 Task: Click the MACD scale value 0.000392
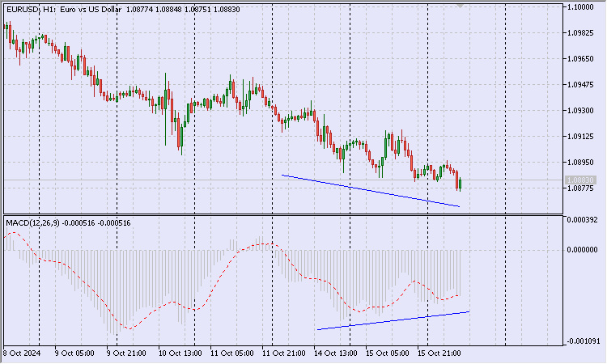[582, 220]
